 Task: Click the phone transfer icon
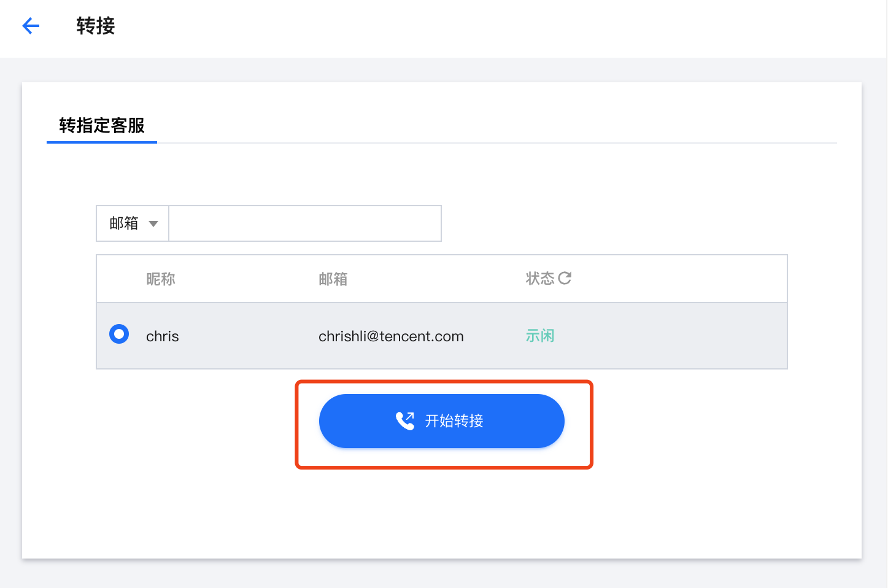pos(405,420)
